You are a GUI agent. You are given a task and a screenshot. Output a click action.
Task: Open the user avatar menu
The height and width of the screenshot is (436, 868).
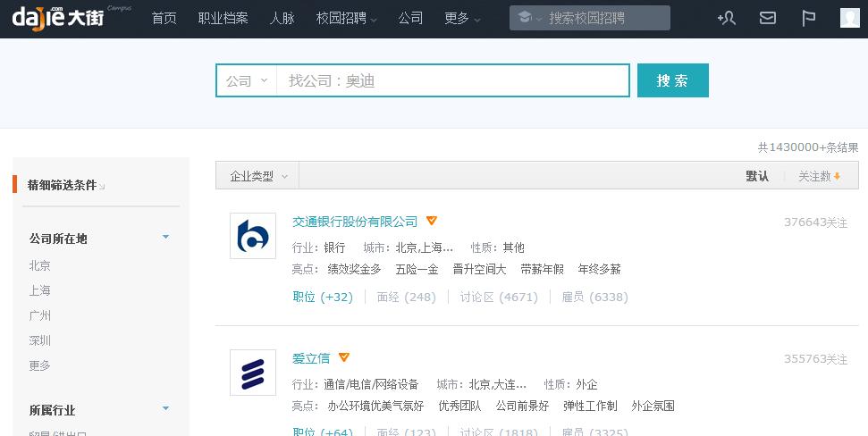(850, 18)
